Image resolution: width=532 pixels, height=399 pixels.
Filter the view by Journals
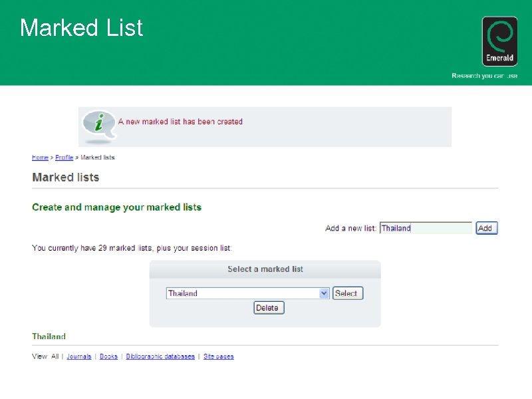click(78, 356)
